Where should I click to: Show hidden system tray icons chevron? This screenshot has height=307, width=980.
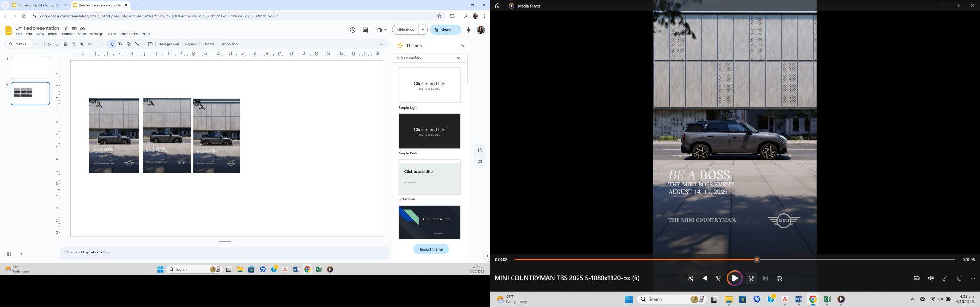(x=912, y=299)
